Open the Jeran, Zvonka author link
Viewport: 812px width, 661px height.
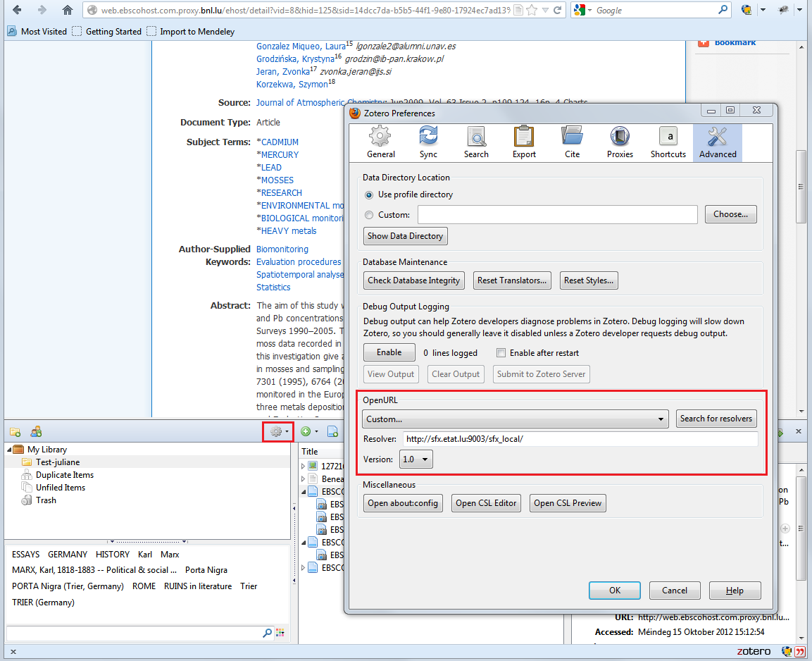coord(282,71)
